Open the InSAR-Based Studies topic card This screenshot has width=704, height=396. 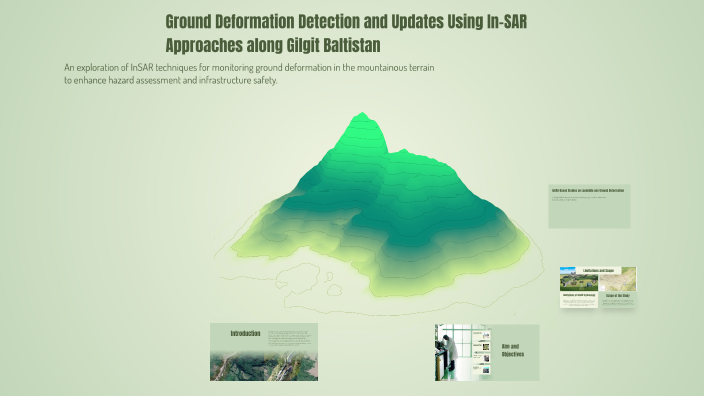[589, 206]
